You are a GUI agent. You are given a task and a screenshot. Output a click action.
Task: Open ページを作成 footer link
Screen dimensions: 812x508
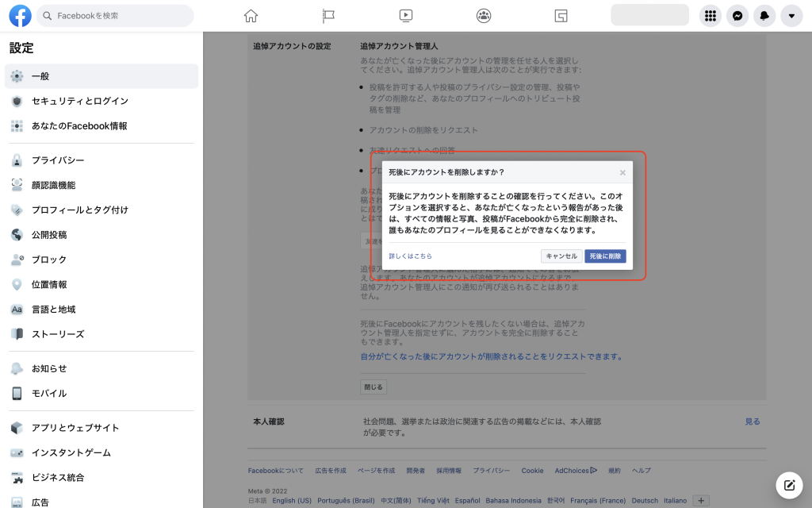(376, 471)
